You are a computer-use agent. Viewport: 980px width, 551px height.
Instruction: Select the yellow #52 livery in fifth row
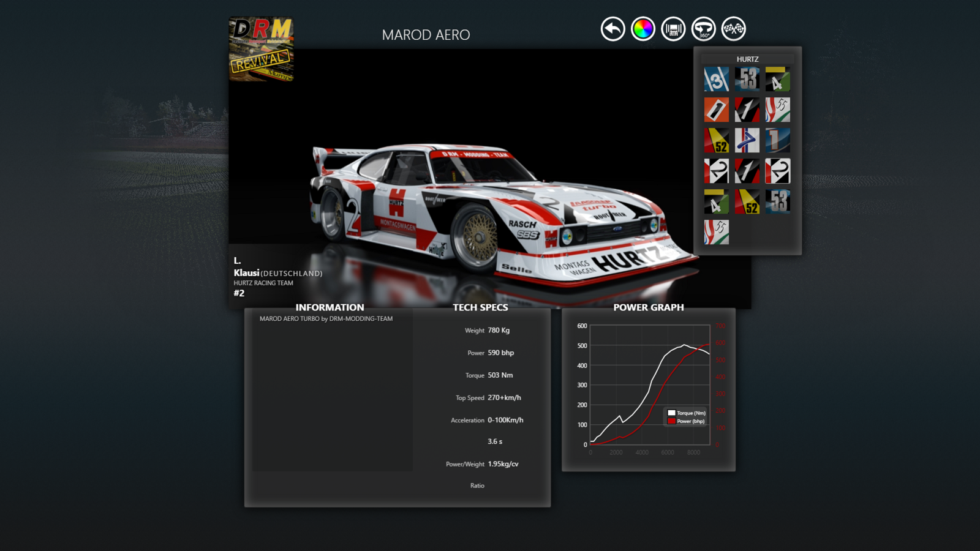747,202
